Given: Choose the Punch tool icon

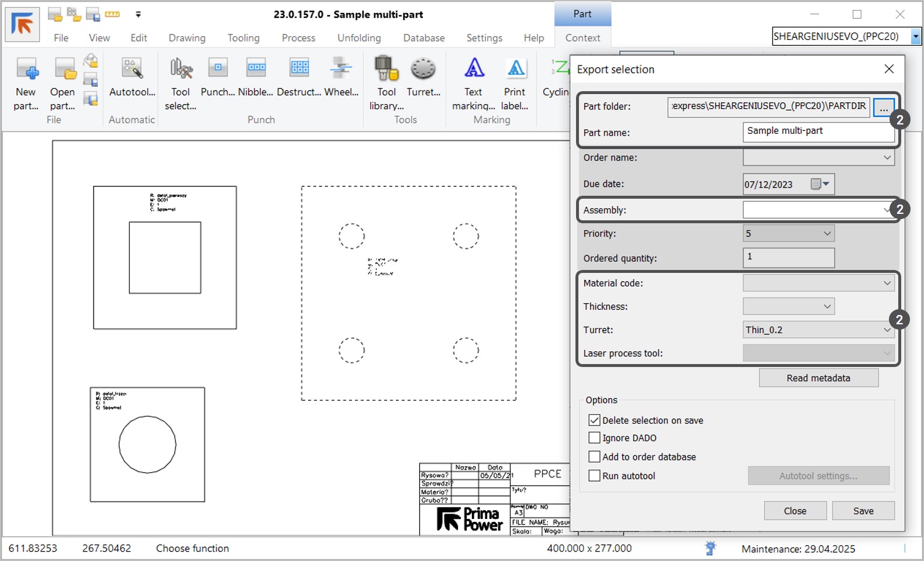Looking at the screenshot, I should [218, 69].
